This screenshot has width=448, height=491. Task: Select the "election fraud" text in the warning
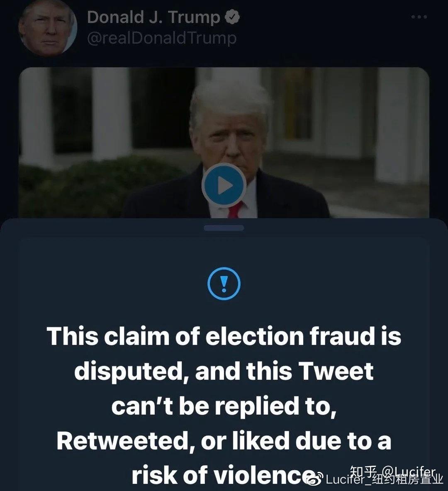[290, 336]
